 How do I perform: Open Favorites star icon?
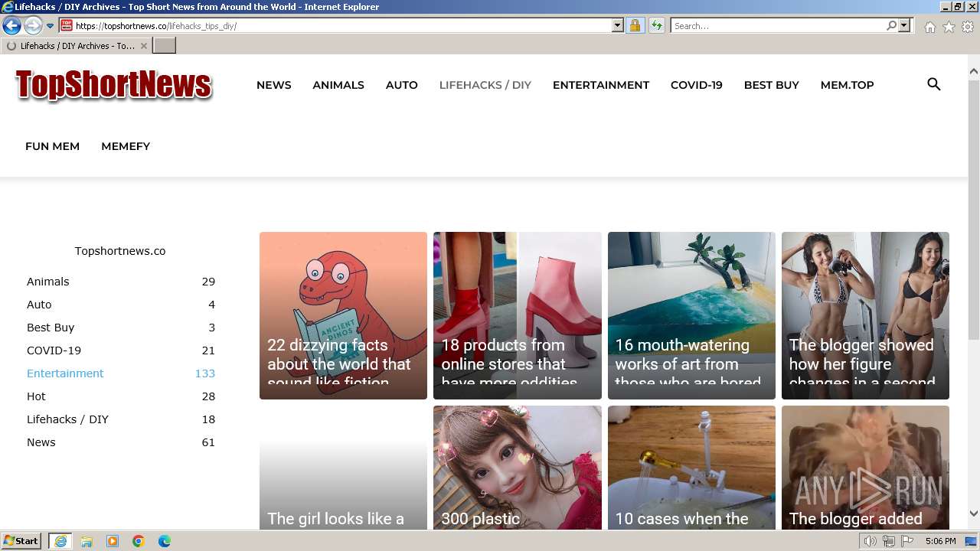[x=949, y=27]
